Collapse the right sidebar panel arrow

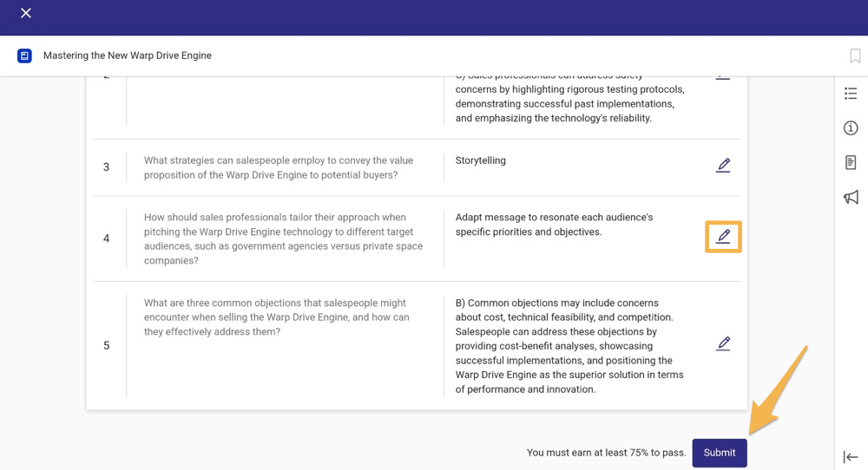click(851, 457)
